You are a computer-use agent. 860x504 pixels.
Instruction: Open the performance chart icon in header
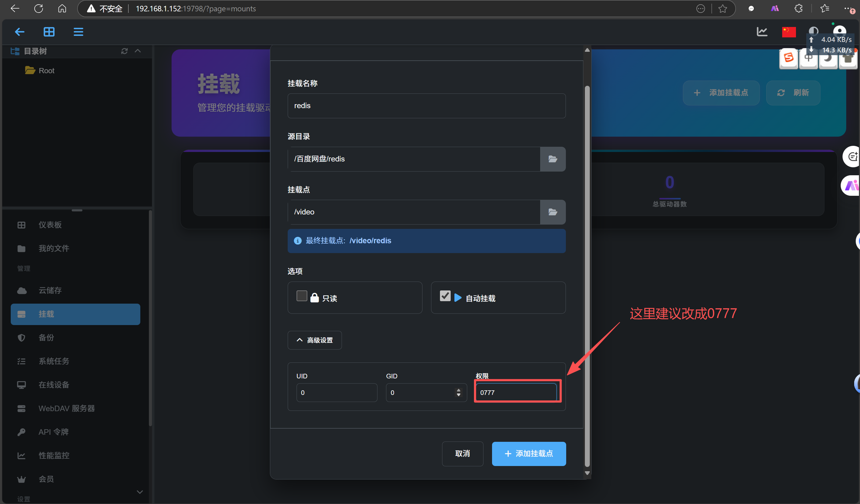click(x=762, y=32)
